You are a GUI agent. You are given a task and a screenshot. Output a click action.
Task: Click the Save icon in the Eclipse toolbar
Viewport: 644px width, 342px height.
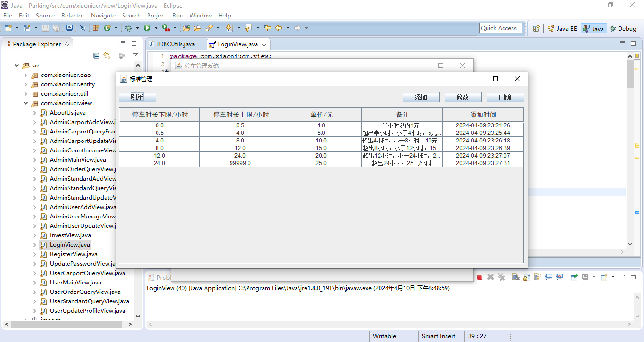click(45, 28)
